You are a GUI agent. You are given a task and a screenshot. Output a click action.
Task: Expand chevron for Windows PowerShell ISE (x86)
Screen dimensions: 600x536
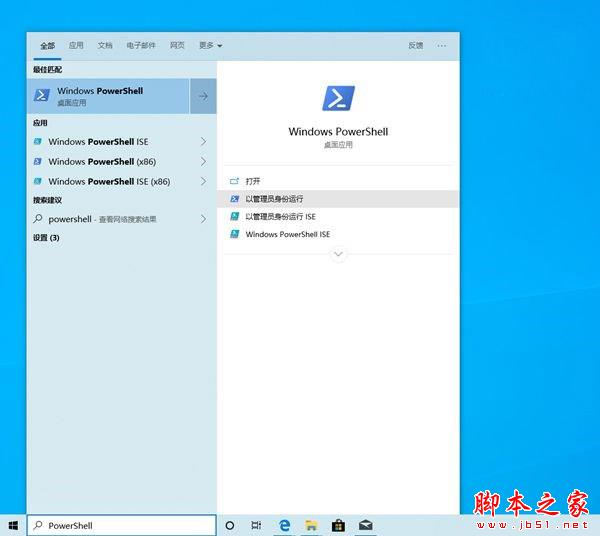204,181
